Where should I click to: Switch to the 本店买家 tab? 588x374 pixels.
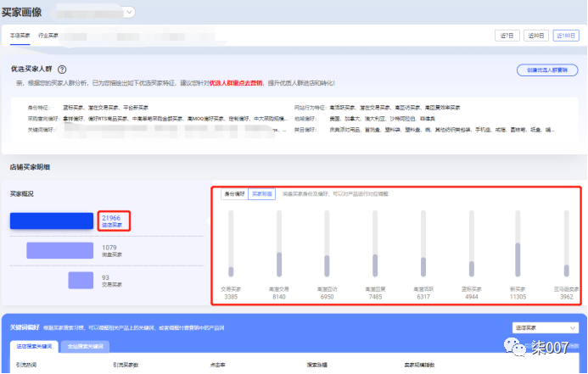pos(20,36)
